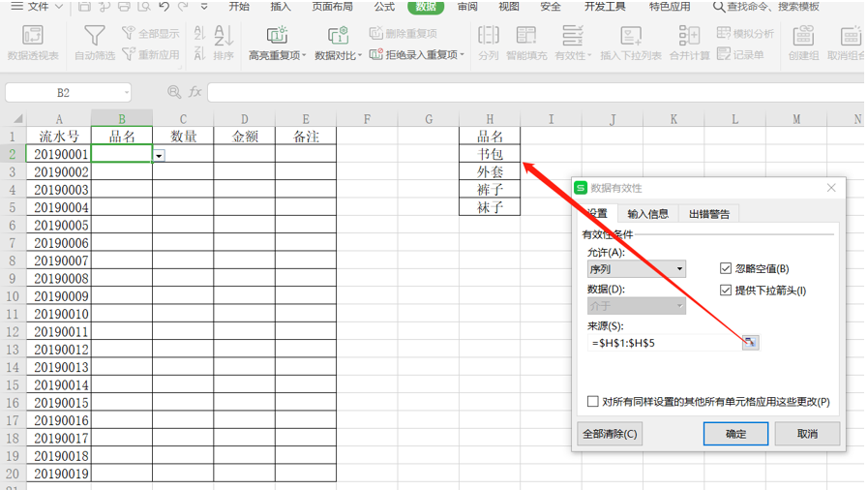Open the Data (数据) 介于 dropdown
The image size is (868, 490).
(x=637, y=306)
